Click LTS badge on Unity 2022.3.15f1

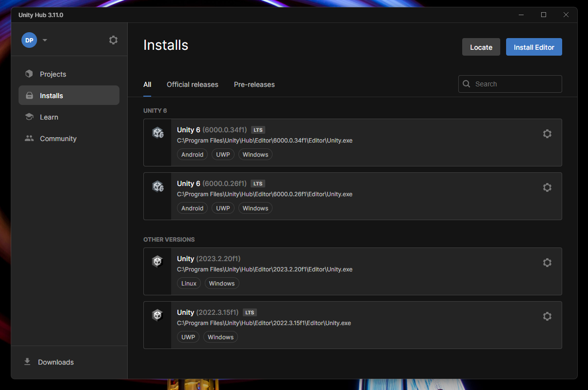[x=250, y=312]
